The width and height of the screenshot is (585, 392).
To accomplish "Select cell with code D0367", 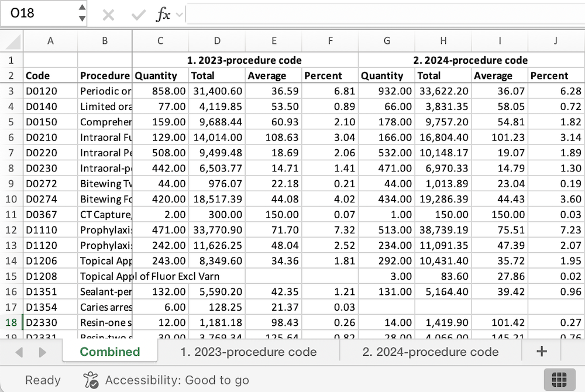I will tap(50, 215).
